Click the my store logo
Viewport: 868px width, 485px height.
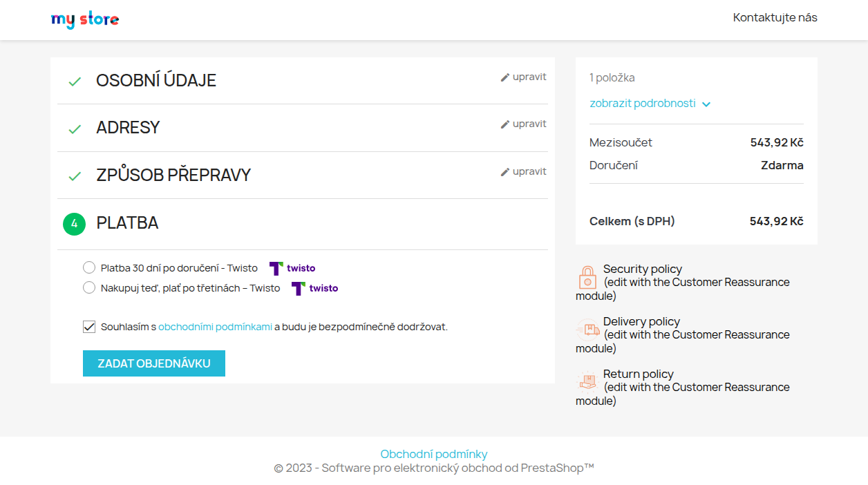(x=85, y=20)
